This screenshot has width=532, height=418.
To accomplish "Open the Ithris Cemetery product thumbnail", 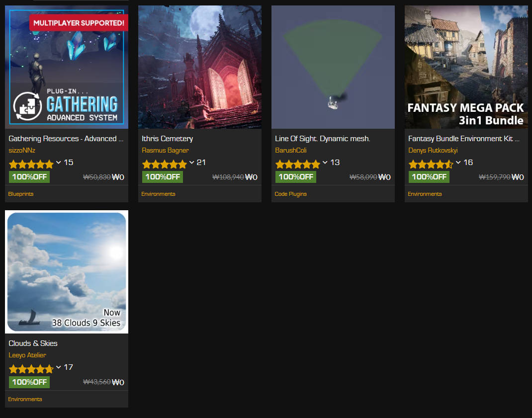I will tap(200, 67).
